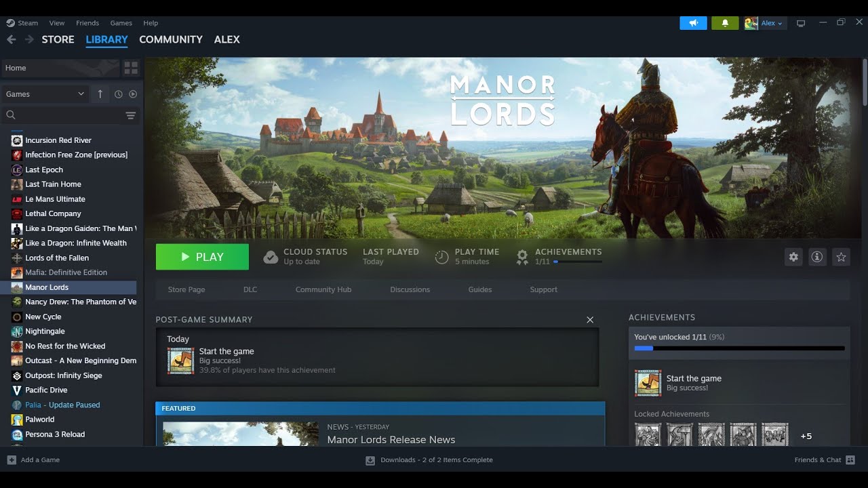Open advanced filter options icon
Image resolution: width=868 pixels, height=488 pixels.
(x=131, y=115)
